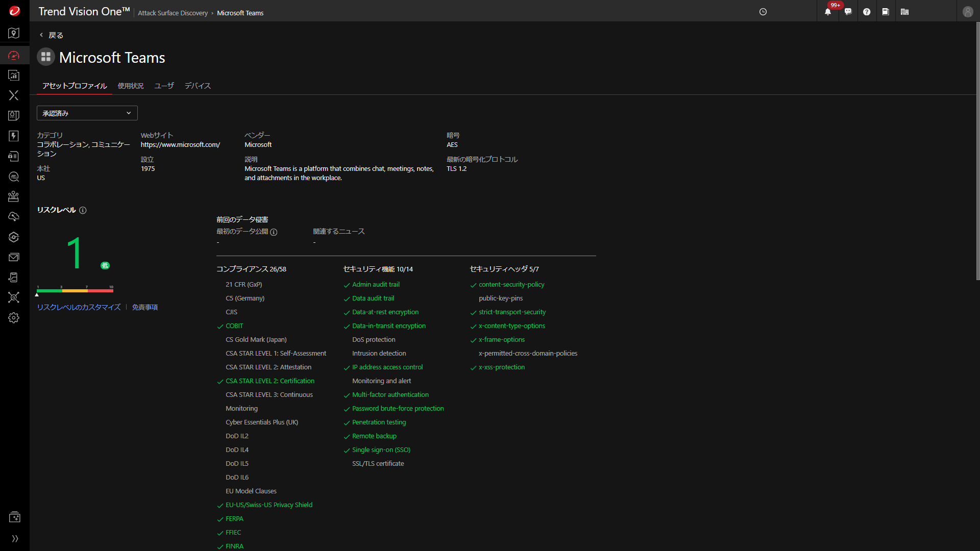Open the hexagon shield sidebar icon
The image size is (980, 551).
[14, 237]
